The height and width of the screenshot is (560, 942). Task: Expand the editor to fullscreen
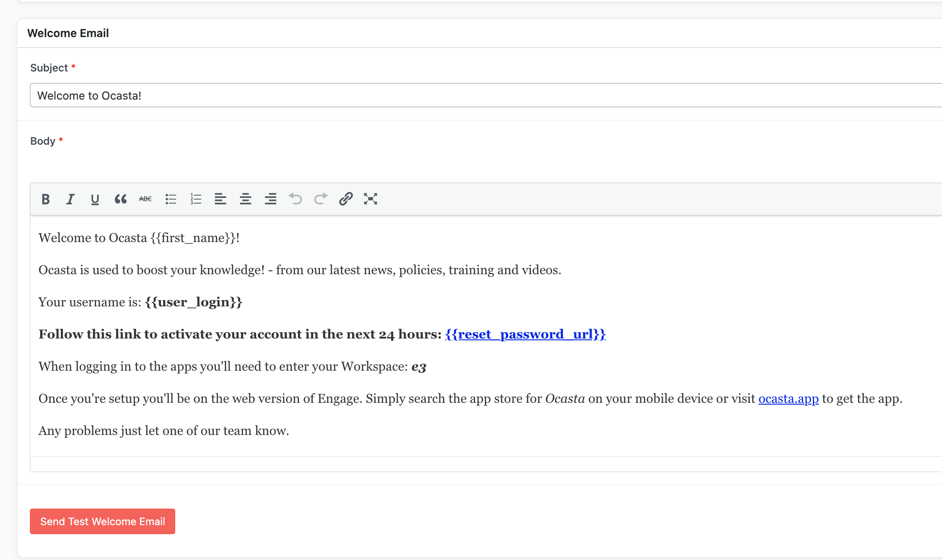click(x=370, y=199)
